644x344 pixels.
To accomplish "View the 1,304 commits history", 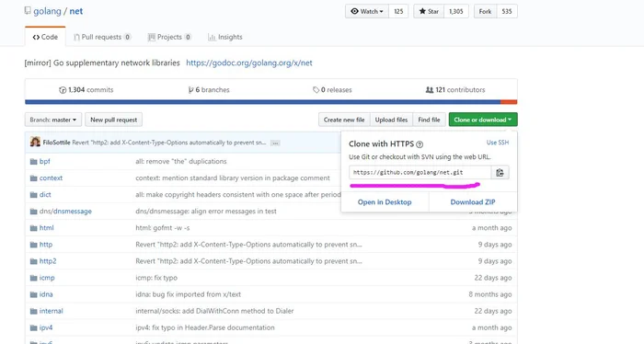I will point(86,90).
